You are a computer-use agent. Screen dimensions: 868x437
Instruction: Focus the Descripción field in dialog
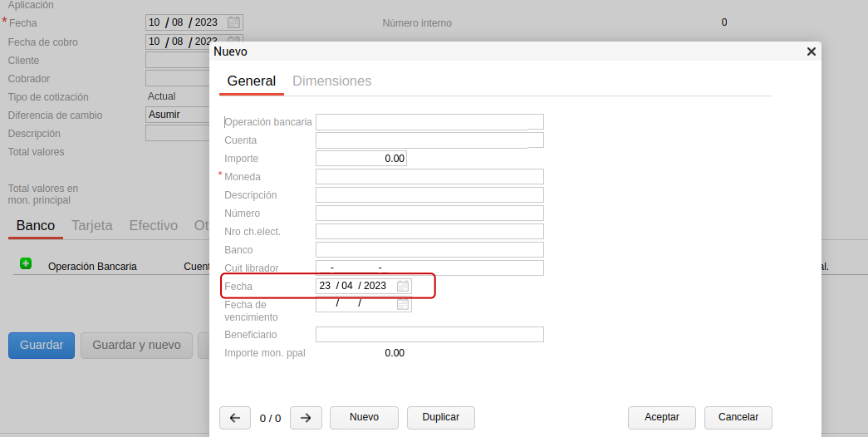point(429,195)
